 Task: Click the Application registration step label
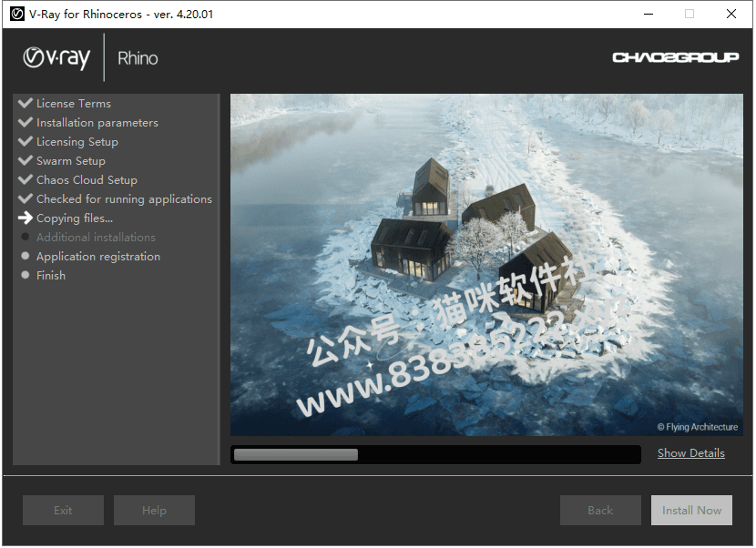[98, 257]
